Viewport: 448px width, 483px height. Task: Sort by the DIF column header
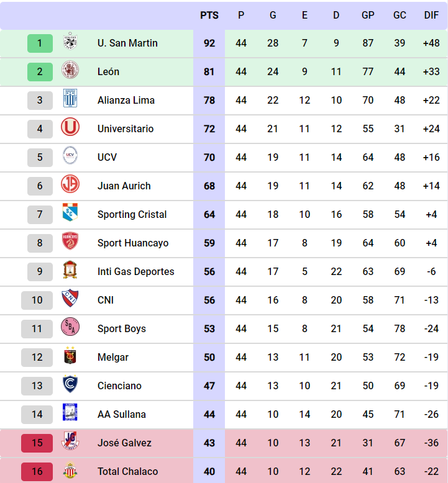[431, 15]
